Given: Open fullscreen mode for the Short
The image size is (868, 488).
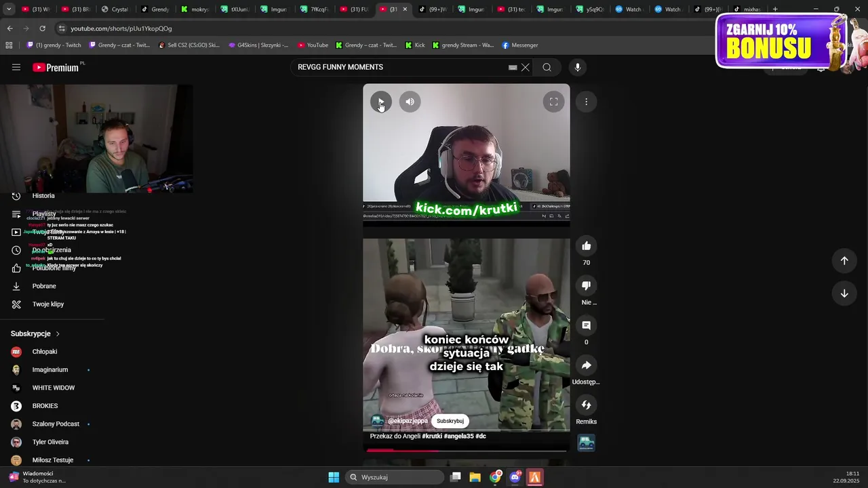Looking at the screenshot, I should [x=553, y=102].
